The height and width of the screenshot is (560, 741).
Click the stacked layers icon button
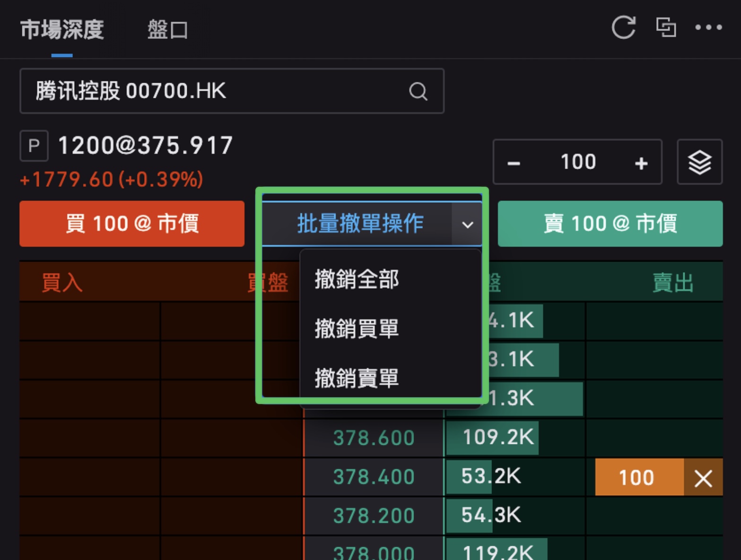point(699,162)
